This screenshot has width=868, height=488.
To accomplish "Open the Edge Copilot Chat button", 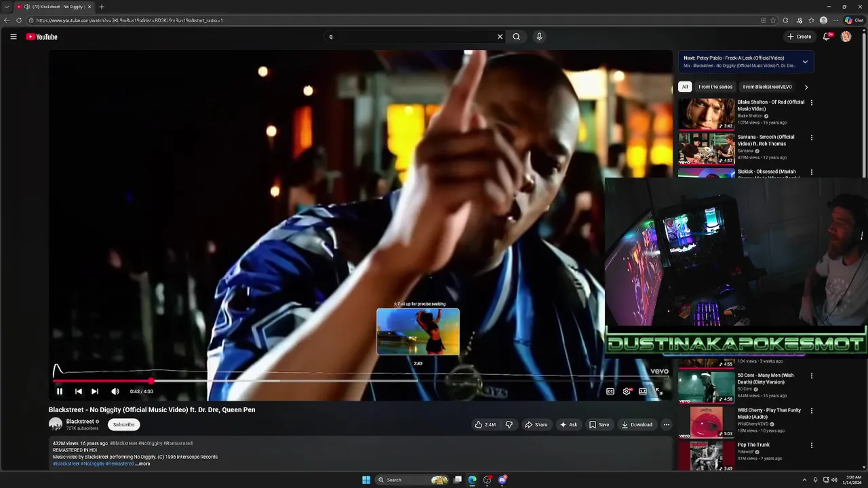I will point(854,20).
